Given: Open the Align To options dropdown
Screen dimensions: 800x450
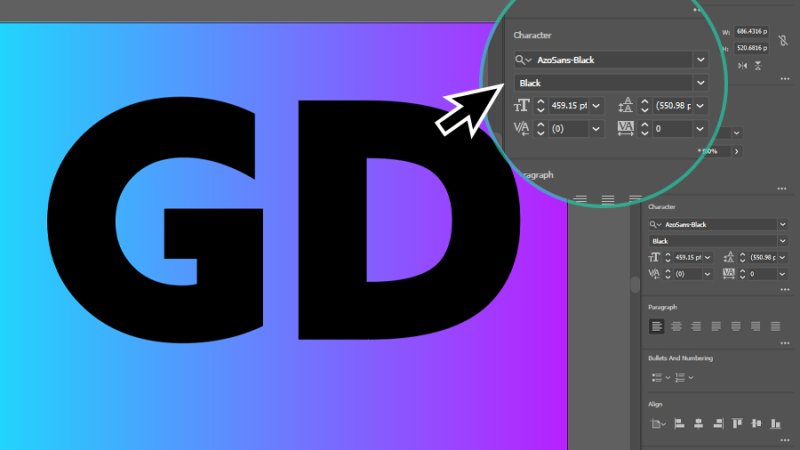Looking at the screenshot, I should (x=658, y=424).
